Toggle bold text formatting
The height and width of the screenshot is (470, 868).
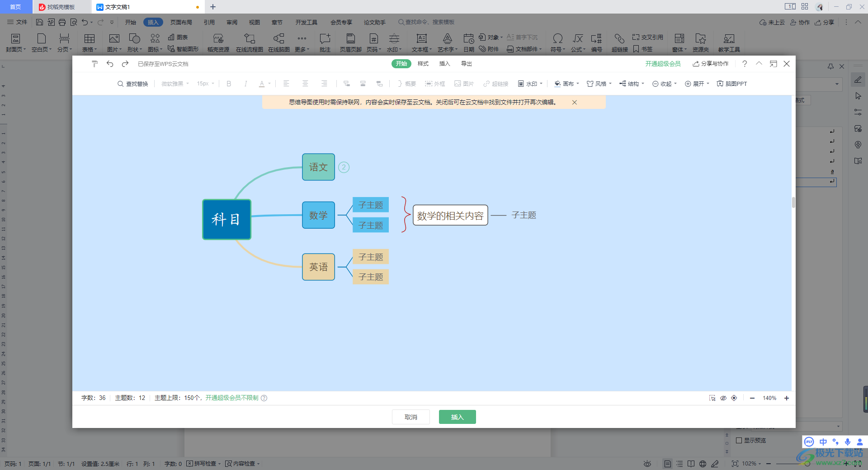click(x=229, y=84)
